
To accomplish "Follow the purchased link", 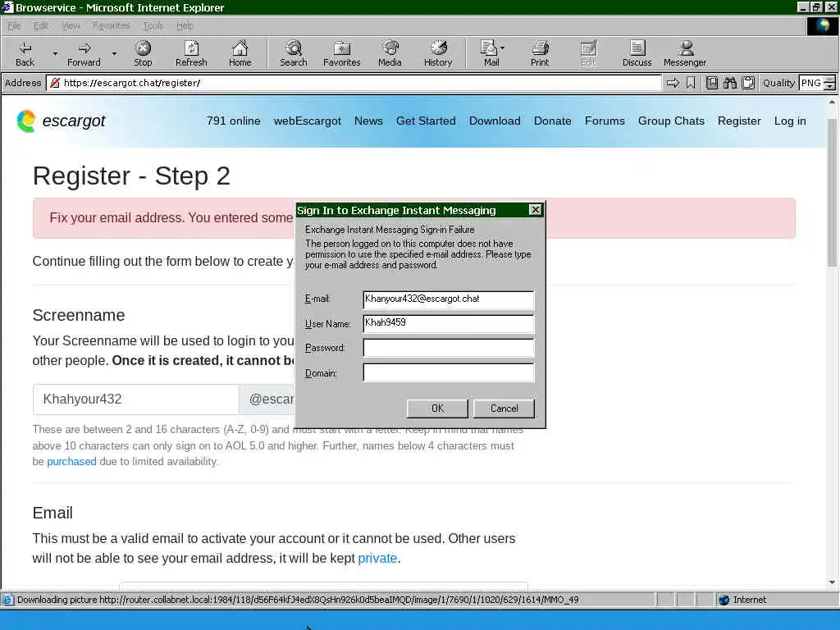I will click(72, 461).
